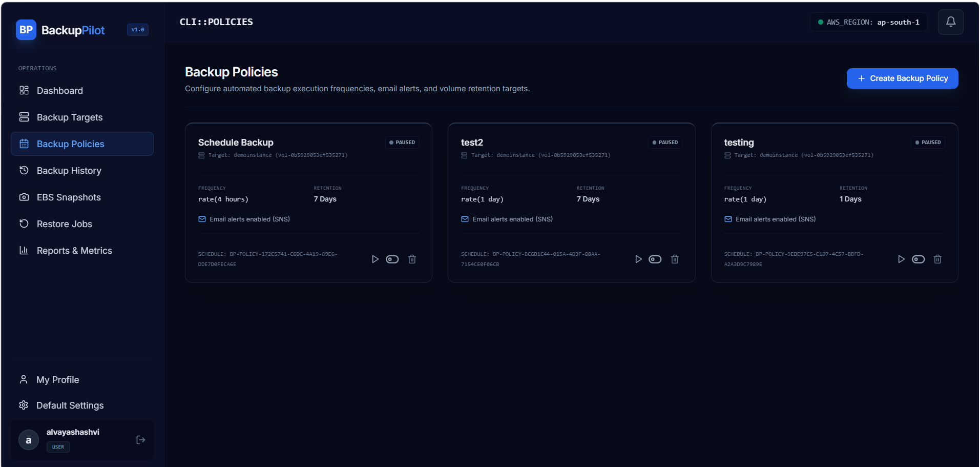
Task: Toggle the test2 policy on
Action: [655, 259]
